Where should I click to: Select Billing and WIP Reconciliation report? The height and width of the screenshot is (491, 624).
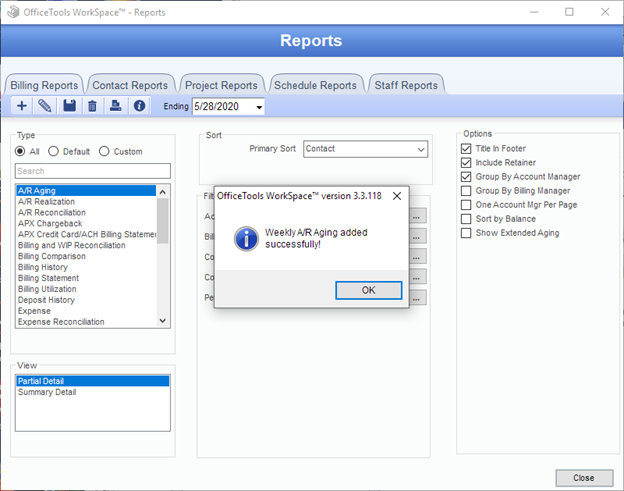tap(86, 246)
